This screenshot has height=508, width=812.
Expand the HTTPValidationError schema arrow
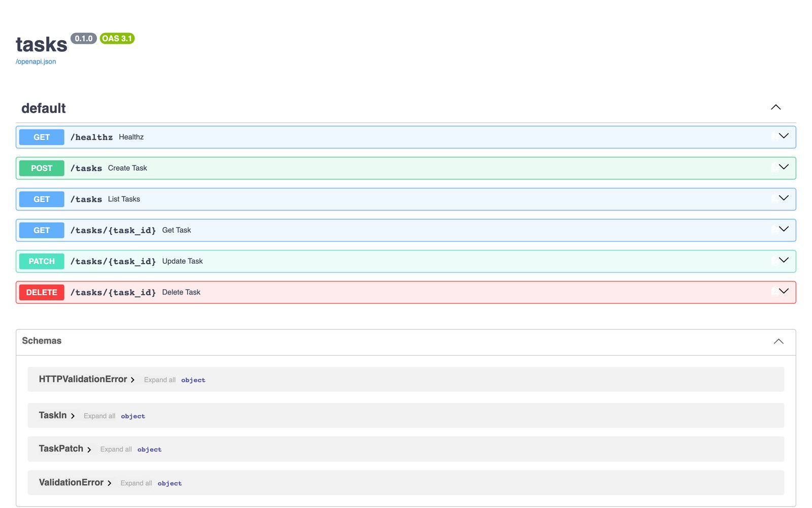tap(132, 380)
